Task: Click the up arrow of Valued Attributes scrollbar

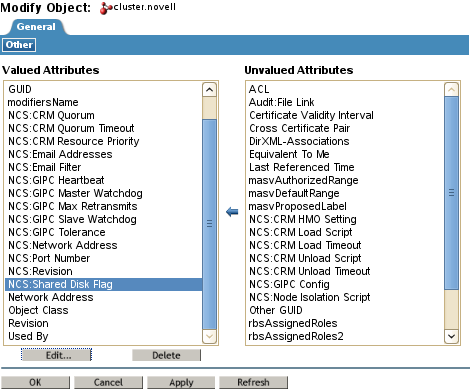Action: 210,90
